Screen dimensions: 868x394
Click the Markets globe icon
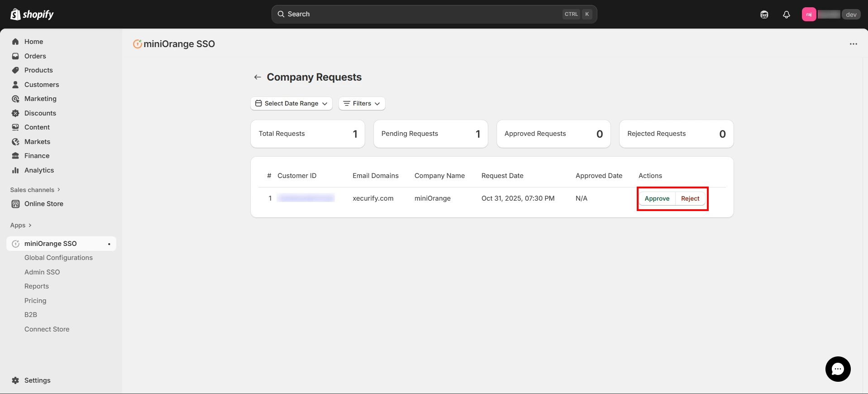pyautogui.click(x=15, y=142)
